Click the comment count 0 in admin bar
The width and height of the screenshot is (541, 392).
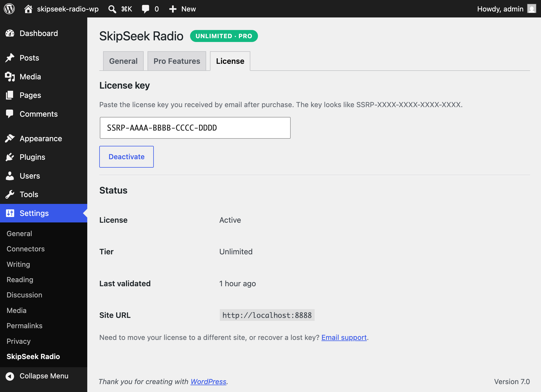pos(157,9)
